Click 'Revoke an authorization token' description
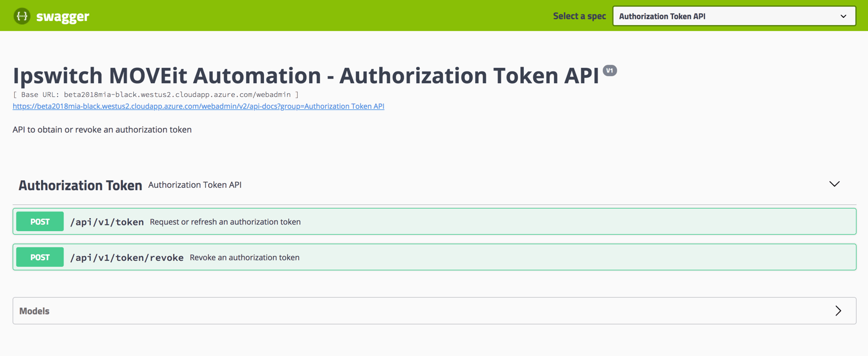 click(x=244, y=257)
